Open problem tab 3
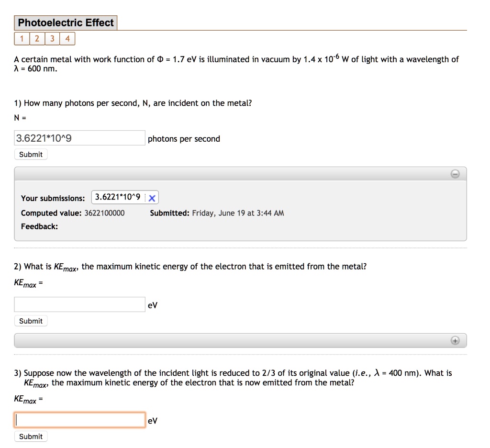Viewport: 490px width, 448px height. coord(52,39)
